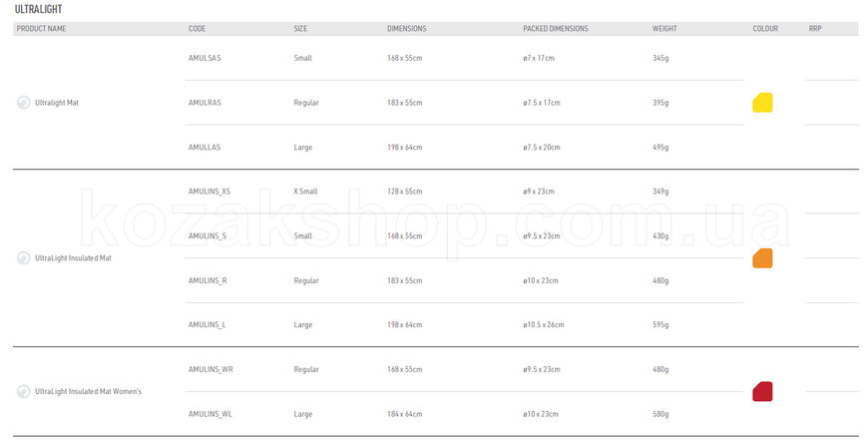Click the 198 x 64cm dimensions of AMULLAS
The height and width of the screenshot is (445, 868).
click(405, 148)
